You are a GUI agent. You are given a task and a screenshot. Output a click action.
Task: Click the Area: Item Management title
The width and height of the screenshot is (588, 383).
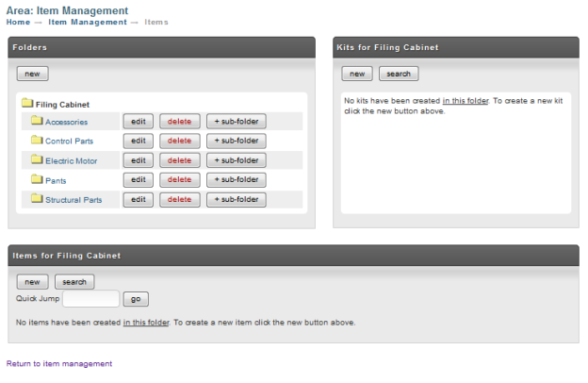pyautogui.click(x=67, y=10)
